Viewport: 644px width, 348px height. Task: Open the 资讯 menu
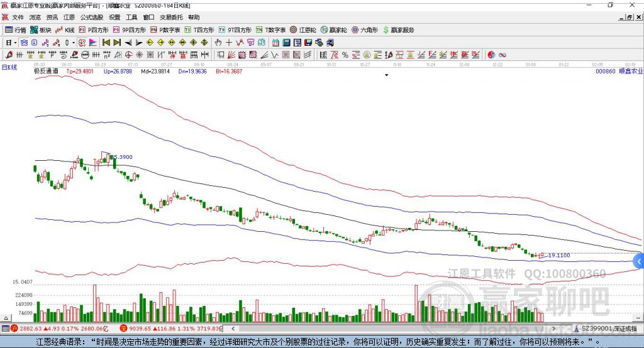pyautogui.click(x=52, y=17)
